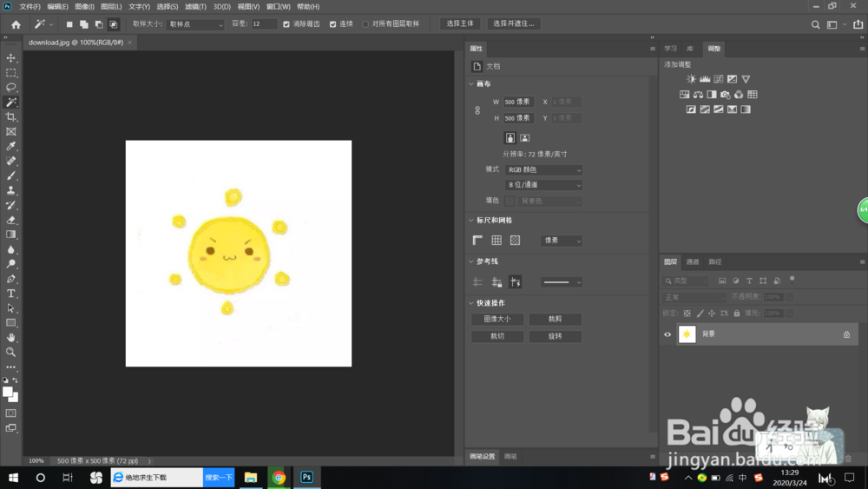Toggle the anti-alias (消除锯齿) checkbox

coord(286,24)
